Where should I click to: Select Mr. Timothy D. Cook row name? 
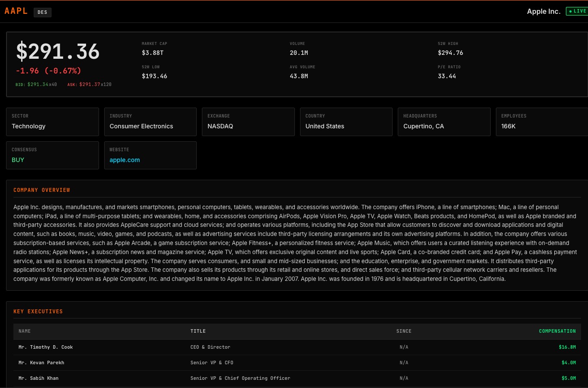pyautogui.click(x=45, y=347)
